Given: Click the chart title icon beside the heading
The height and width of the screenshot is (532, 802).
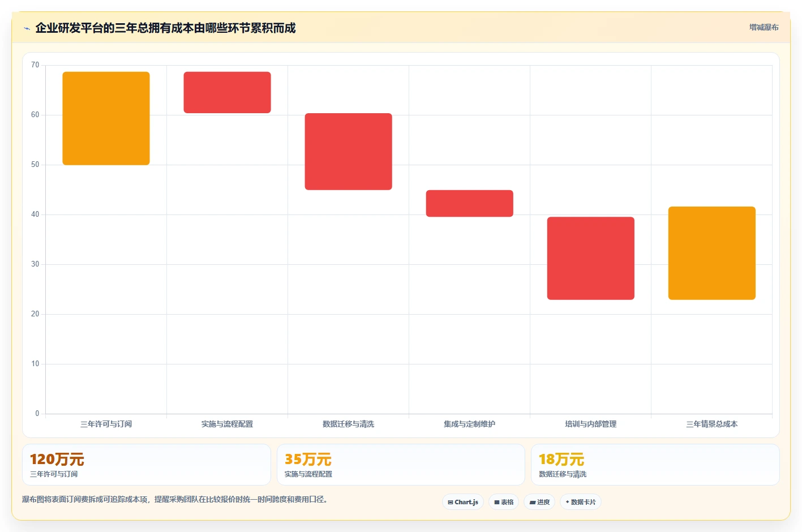Looking at the screenshot, I should click(x=27, y=28).
